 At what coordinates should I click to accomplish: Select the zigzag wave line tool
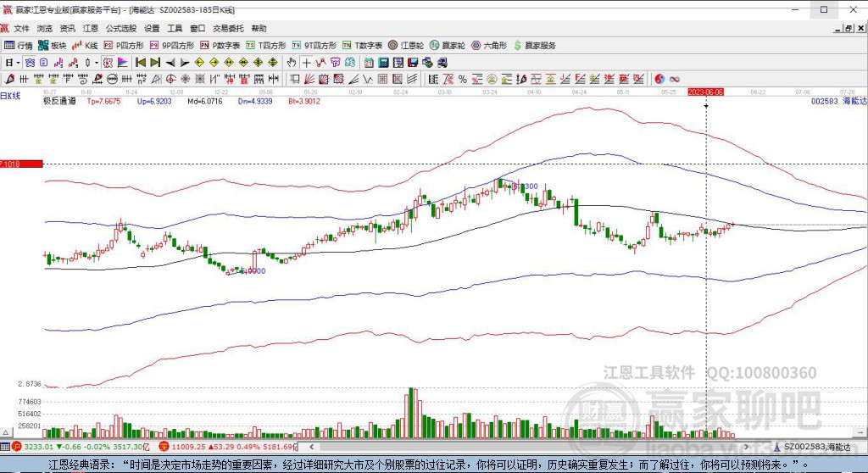point(368,79)
